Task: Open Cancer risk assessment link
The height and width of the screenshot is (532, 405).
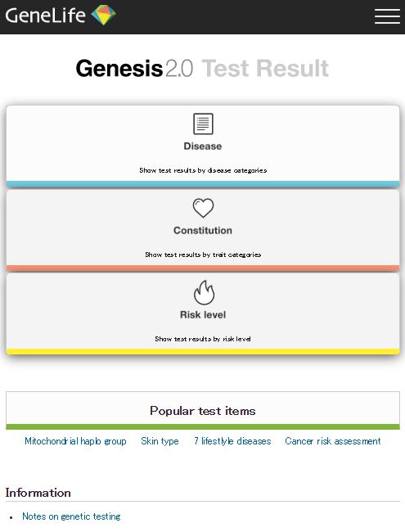Action: pos(333,441)
